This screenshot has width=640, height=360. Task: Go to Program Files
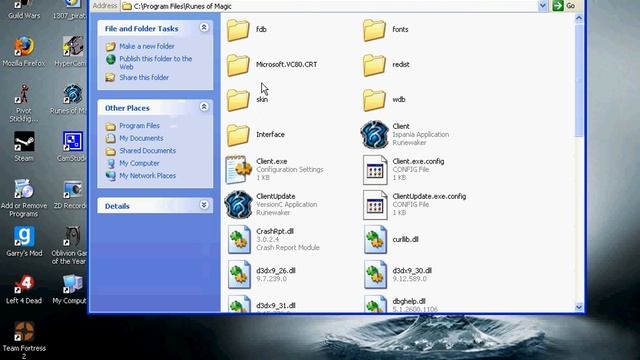133,126
